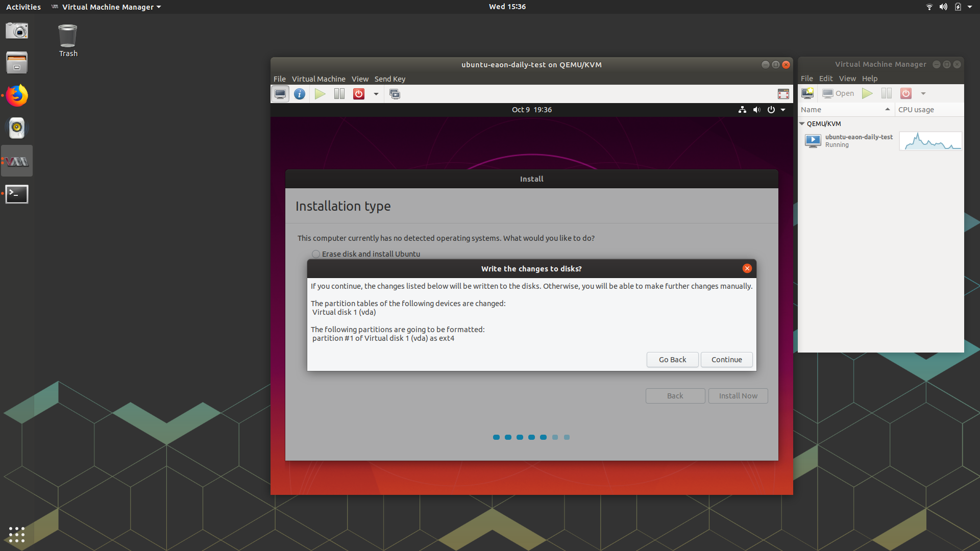
Task: Click Continue to write changes
Action: (x=726, y=360)
